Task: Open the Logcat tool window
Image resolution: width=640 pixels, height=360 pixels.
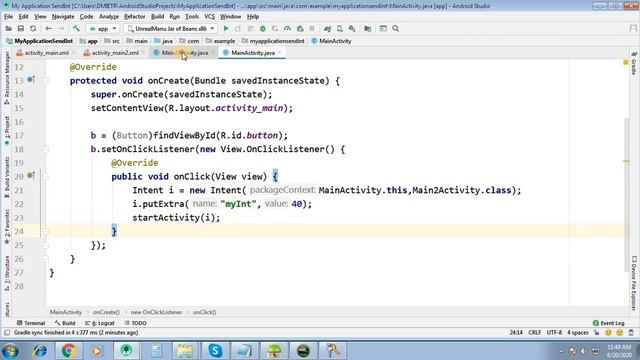Action: [100, 323]
